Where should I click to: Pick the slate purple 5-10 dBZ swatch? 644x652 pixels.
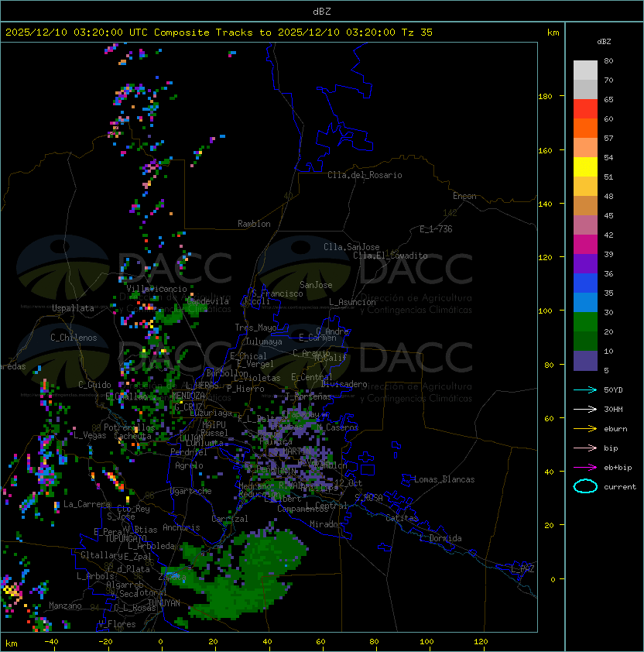tap(585, 361)
